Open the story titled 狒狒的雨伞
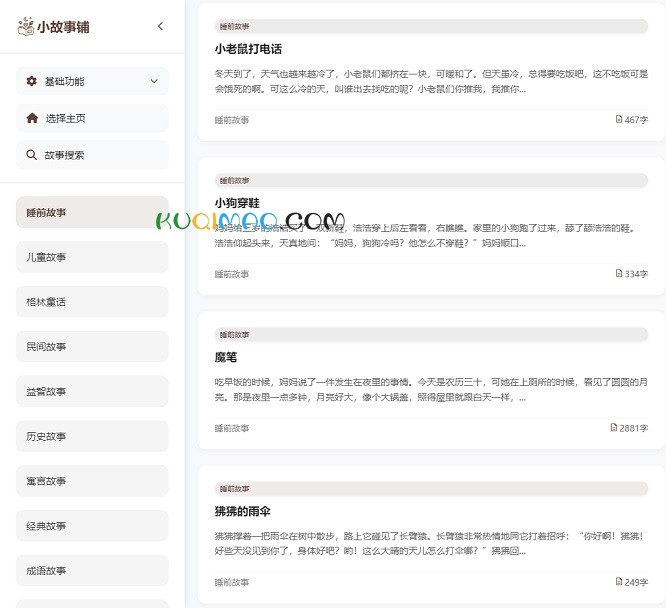The image size is (666, 608). pos(243,511)
